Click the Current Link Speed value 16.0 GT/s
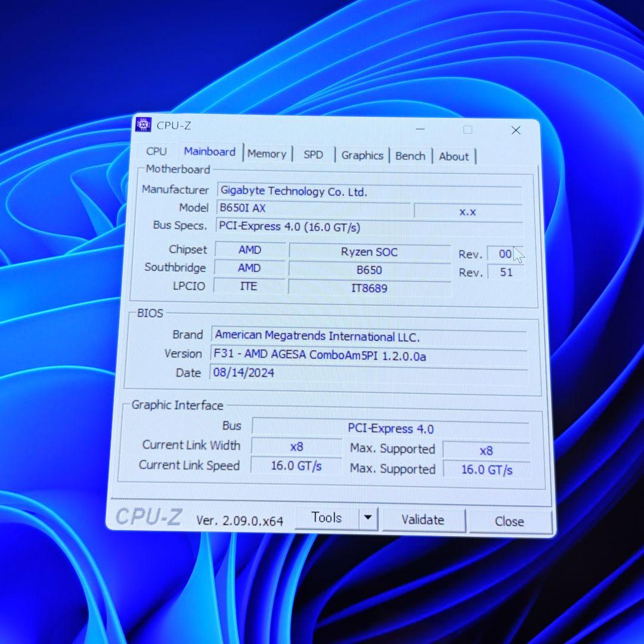This screenshot has width=644, height=644. 296,466
